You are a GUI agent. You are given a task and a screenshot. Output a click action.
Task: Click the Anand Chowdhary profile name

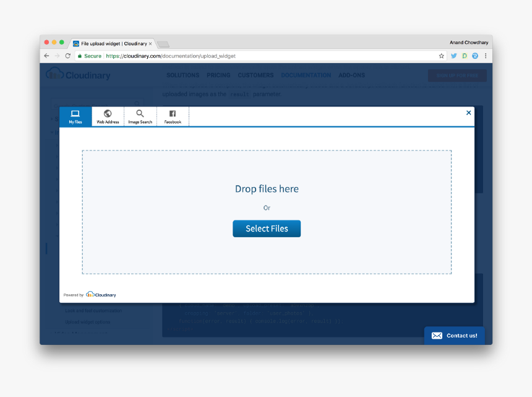click(469, 43)
